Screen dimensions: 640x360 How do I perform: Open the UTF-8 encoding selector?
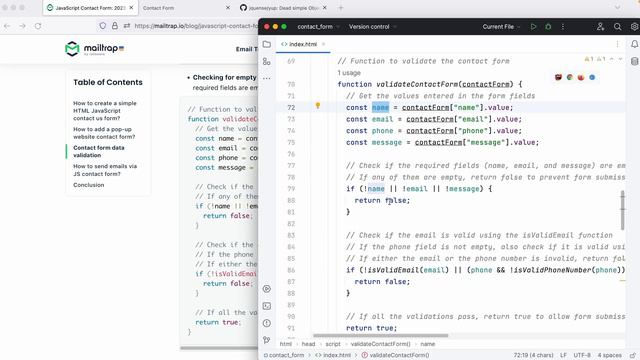pyautogui.click(x=582, y=356)
